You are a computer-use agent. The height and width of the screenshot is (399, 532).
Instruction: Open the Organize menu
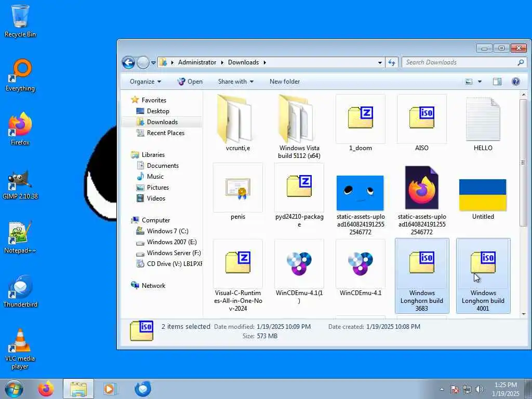coord(145,82)
